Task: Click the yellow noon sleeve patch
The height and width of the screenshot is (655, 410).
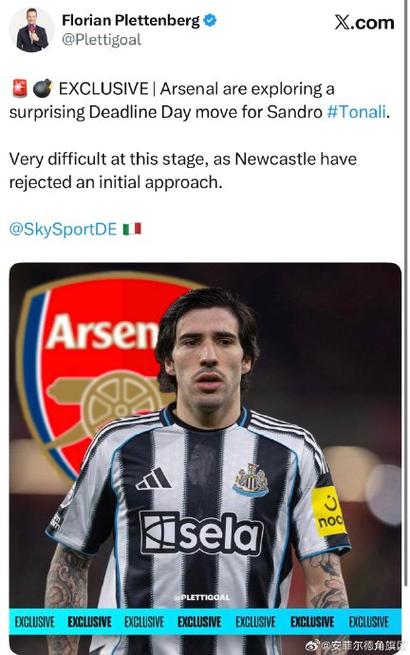Action: pos(329,511)
